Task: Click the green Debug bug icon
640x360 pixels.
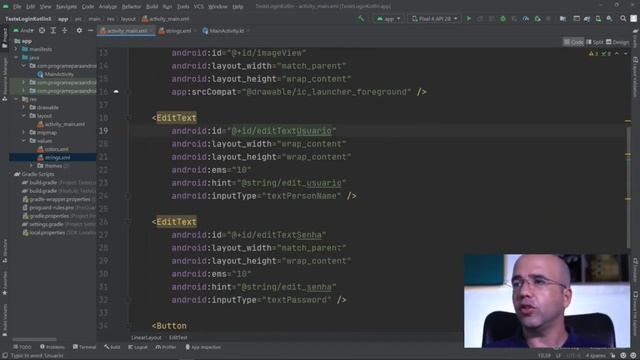Action: point(503,19)
